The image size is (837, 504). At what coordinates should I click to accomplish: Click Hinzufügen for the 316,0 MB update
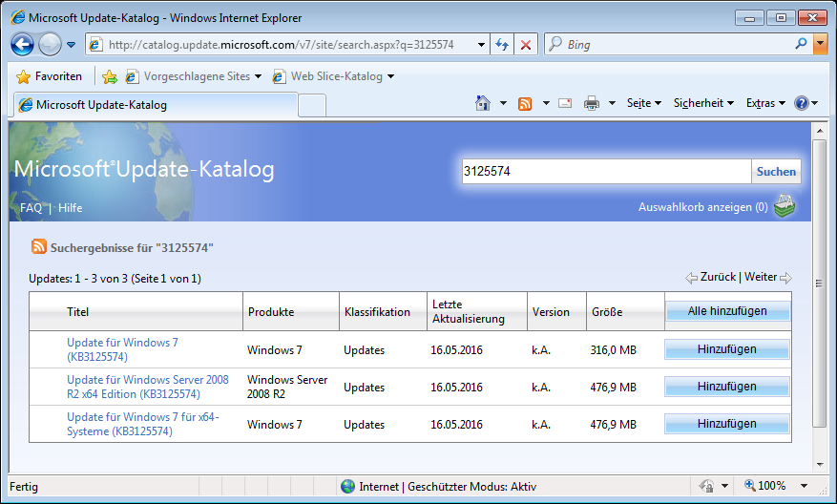727,349
